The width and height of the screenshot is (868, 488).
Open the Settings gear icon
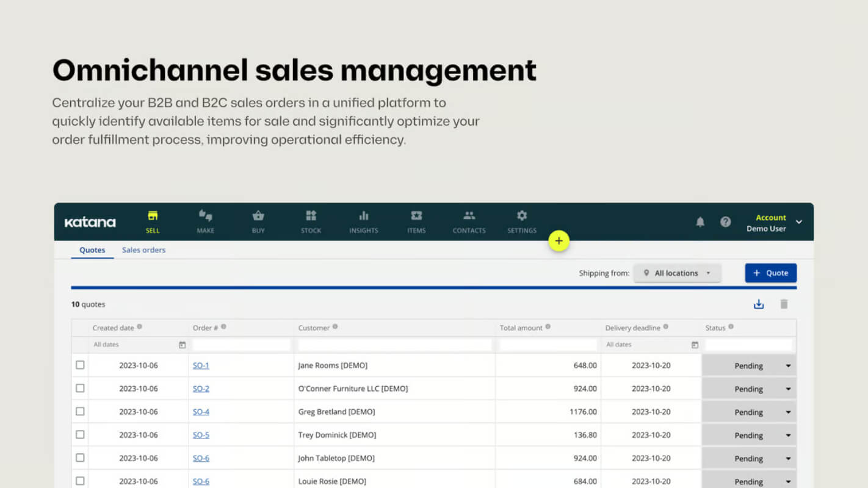tap(522, 215)
